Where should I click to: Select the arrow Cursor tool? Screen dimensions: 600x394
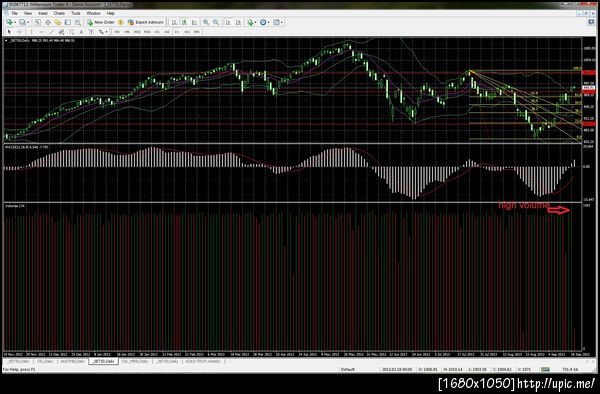coord(9,32)
